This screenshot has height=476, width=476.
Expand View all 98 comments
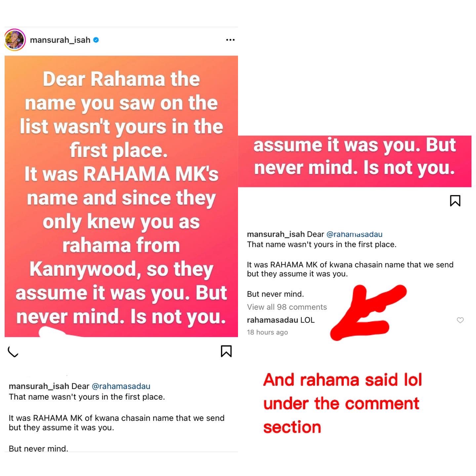click(287, 307)
